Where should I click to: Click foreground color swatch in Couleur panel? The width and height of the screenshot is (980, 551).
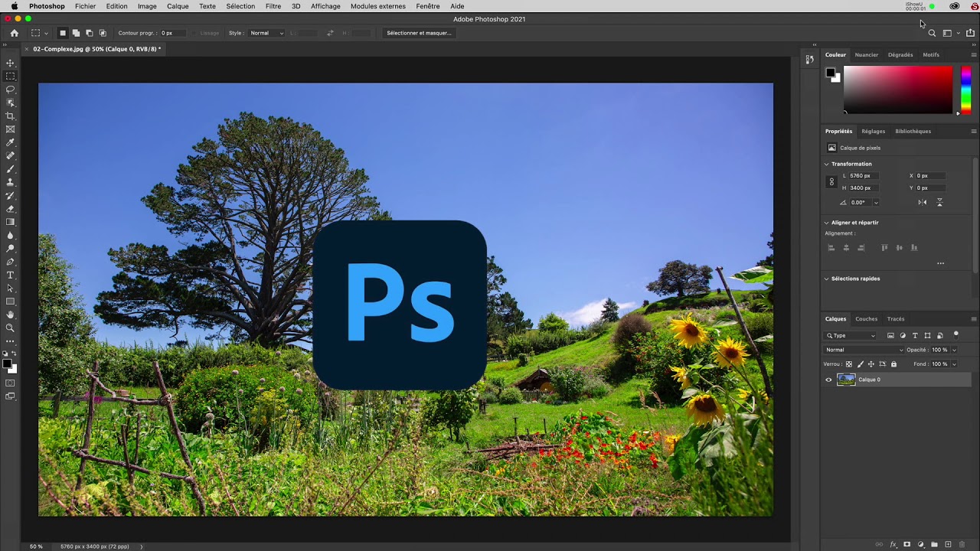point(830,73)
